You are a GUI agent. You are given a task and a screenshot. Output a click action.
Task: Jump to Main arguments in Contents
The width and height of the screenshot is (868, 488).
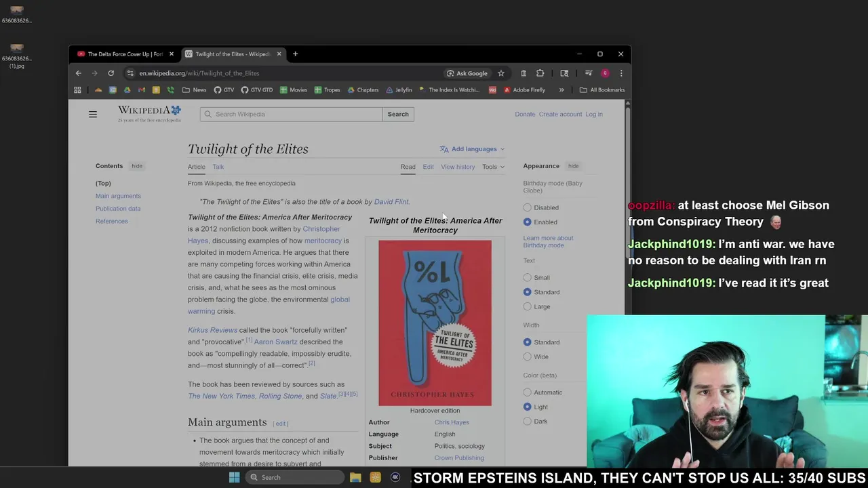pyautogui.click(x=118, y=196)
